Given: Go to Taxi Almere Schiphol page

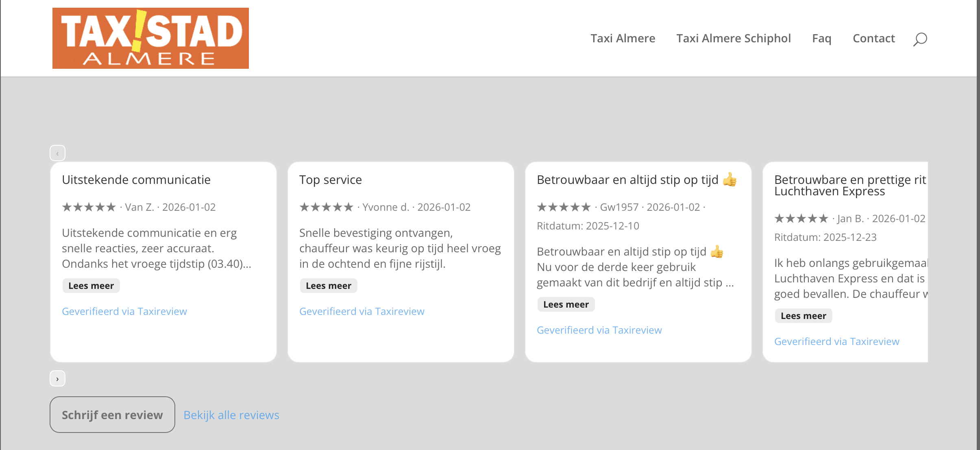Looking at the screenshot, I should coord(733,38).
